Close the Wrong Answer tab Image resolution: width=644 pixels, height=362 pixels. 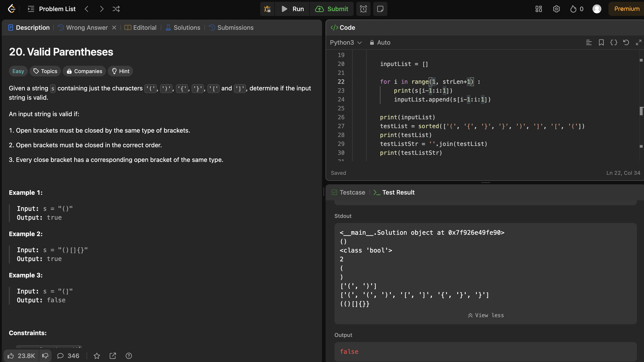114,28
